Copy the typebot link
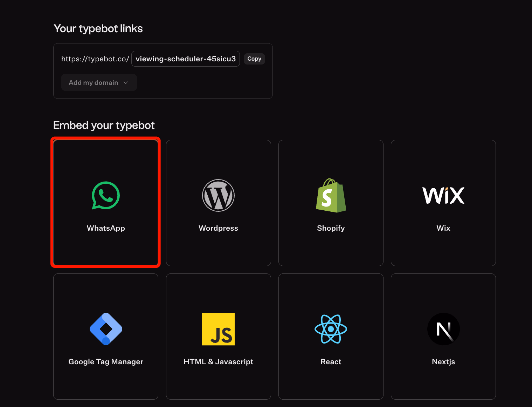This screenshot has width=532, height=407. click(x=254, y=59)
